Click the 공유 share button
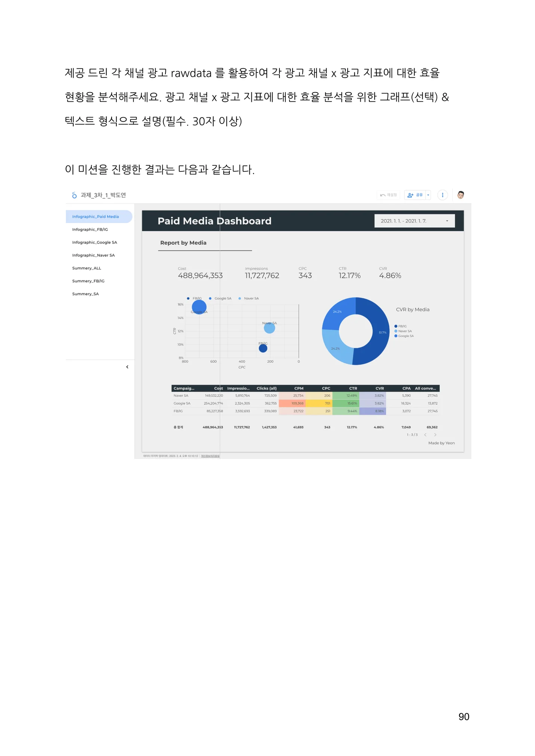This screenshot has height=756, width=535. tap(415, 195)
